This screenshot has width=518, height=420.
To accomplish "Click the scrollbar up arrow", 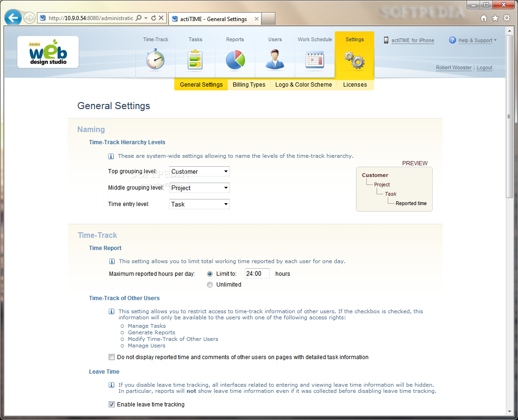I will 509,31.
